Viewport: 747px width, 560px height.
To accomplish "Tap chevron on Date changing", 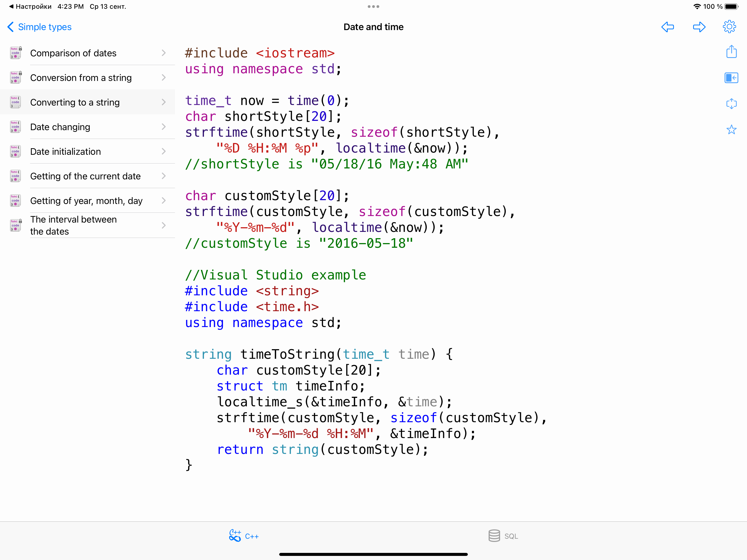I will pyautogui.click(x=164, y=127).
